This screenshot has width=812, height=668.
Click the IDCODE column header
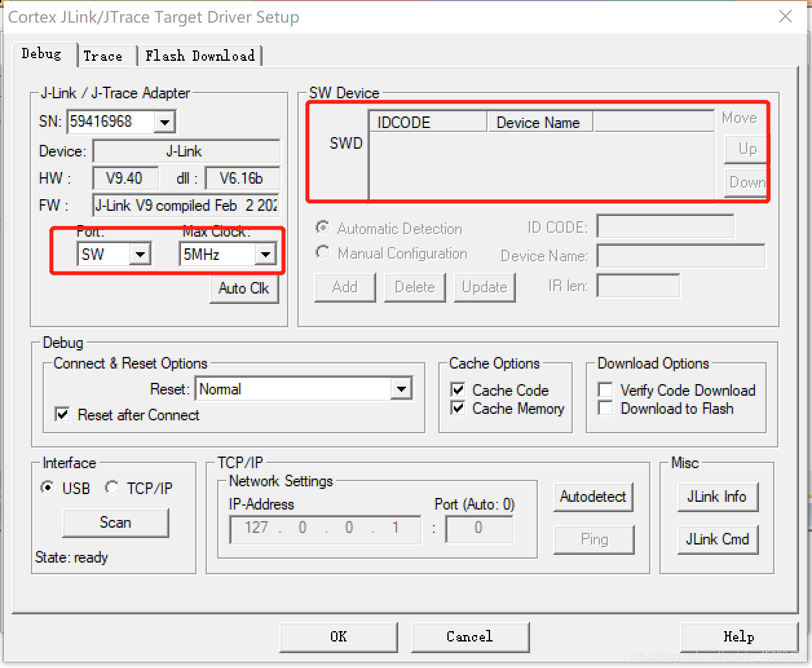click(x=427, y=122)
